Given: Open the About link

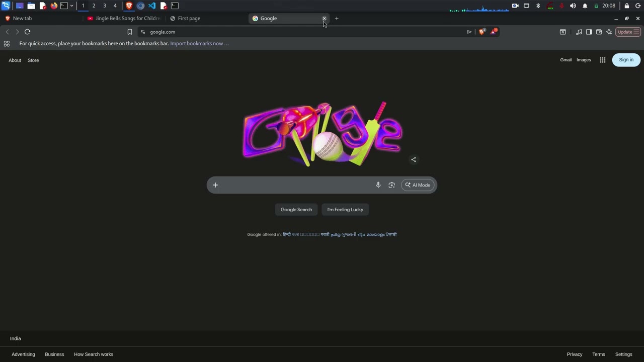Looking at the screenshot, I should [x=15, y=60].
